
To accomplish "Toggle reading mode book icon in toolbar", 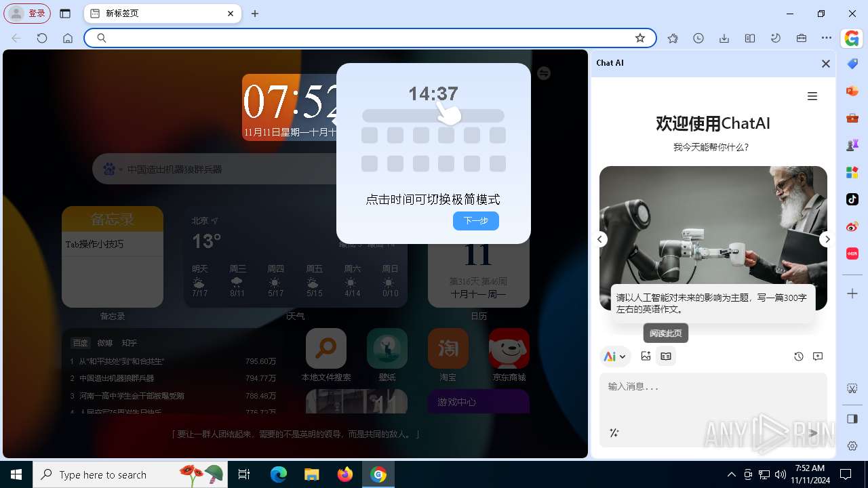I will point(750,39).
